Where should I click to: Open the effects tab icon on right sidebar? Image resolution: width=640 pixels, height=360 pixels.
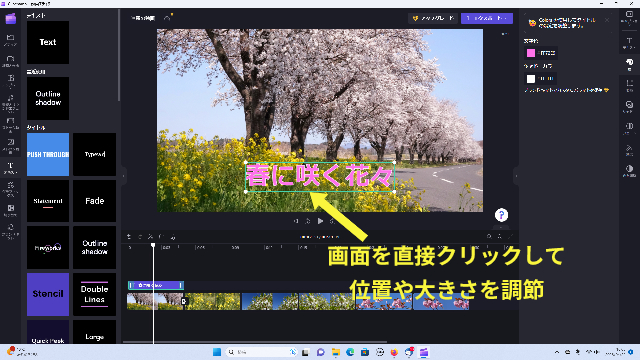(629, 149)
